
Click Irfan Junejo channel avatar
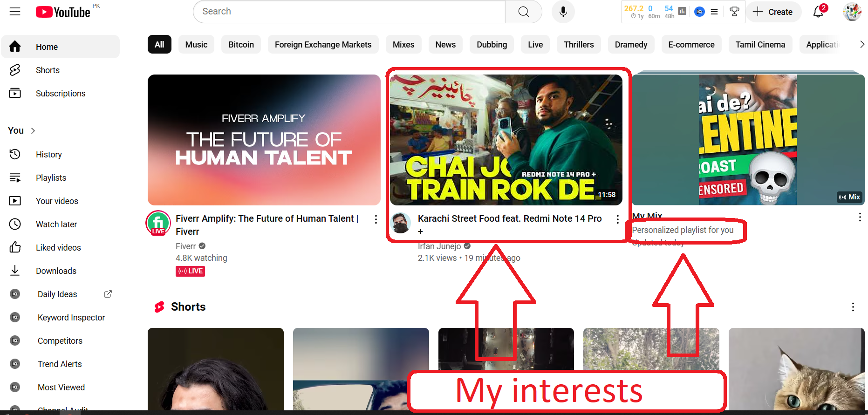tap(401, 223)
